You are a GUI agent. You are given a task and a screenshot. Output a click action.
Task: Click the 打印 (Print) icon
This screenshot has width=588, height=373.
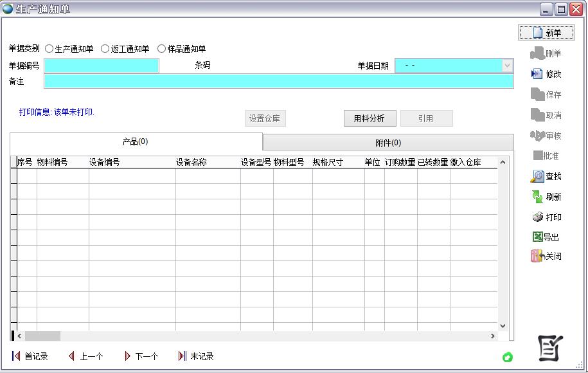[x=538, y=217]
